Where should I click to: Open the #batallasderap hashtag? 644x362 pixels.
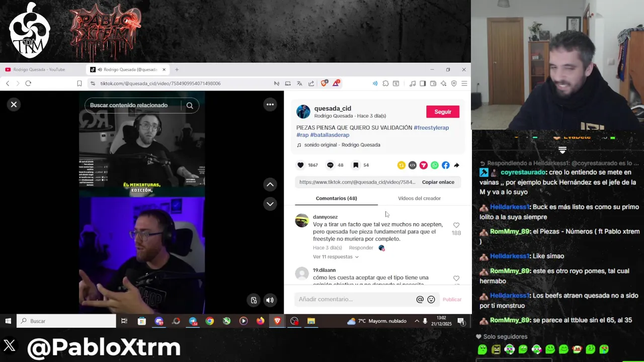[330, 135]
